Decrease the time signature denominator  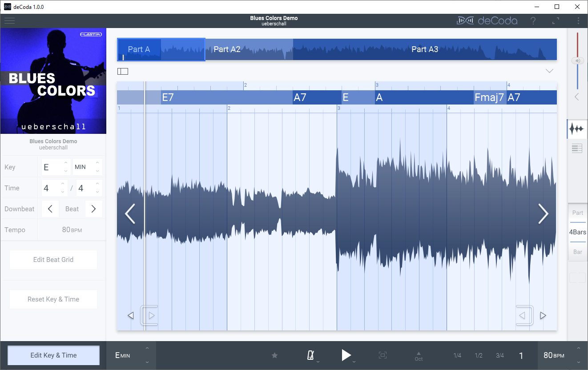tap(97, 192)
